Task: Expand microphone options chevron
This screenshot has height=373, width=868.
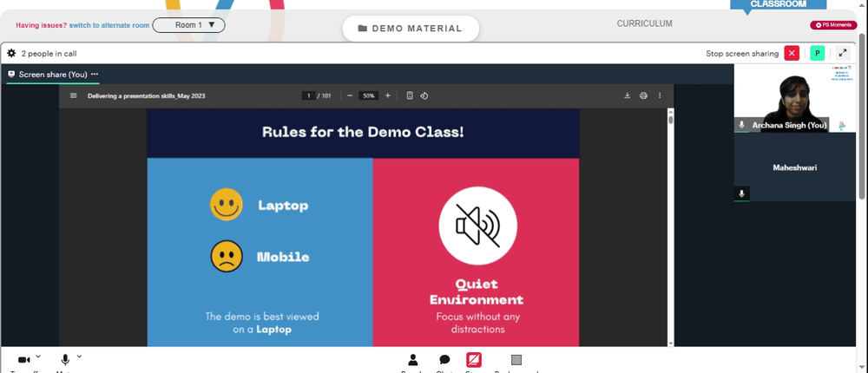Action: pyautogui.click(x=79, y=357)
